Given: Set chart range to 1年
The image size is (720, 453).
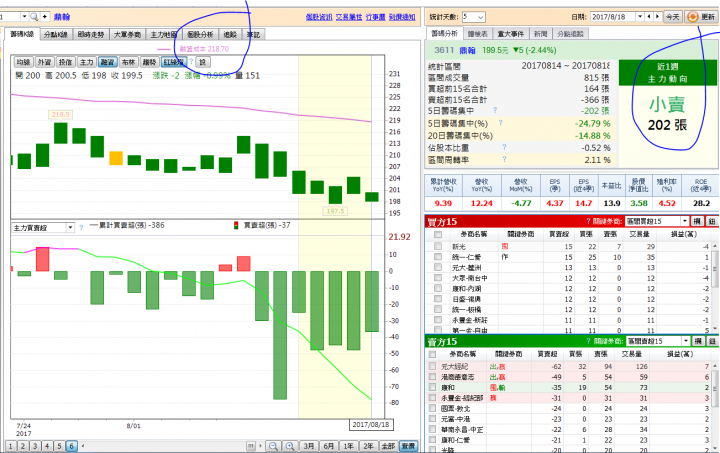Looking at the screenshot, I should pos(349,446).
